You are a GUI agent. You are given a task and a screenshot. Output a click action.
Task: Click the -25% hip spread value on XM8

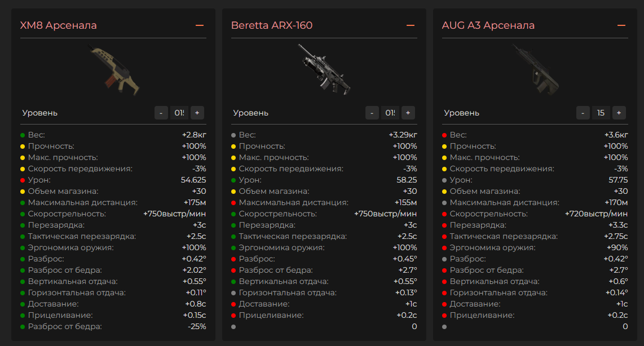(x=197, y=327)
